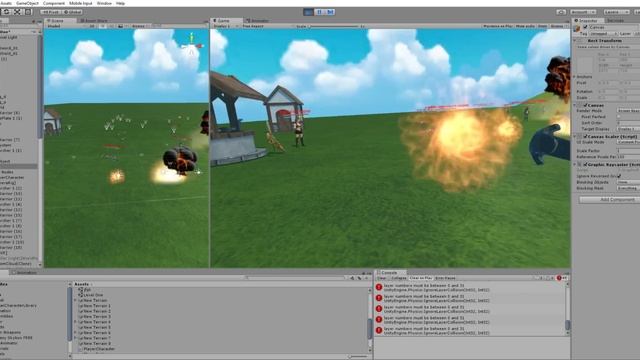Switch to the Asset Store tab

point(94,20)
